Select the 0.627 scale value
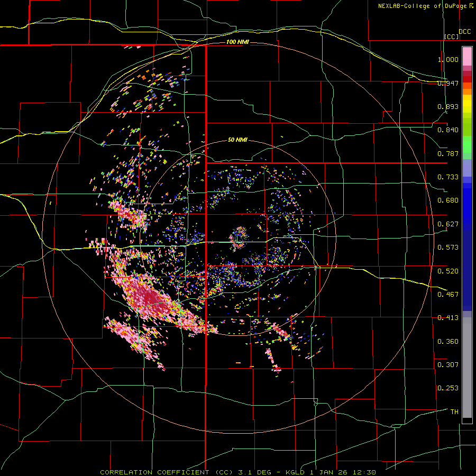 [x=448, y=224]
